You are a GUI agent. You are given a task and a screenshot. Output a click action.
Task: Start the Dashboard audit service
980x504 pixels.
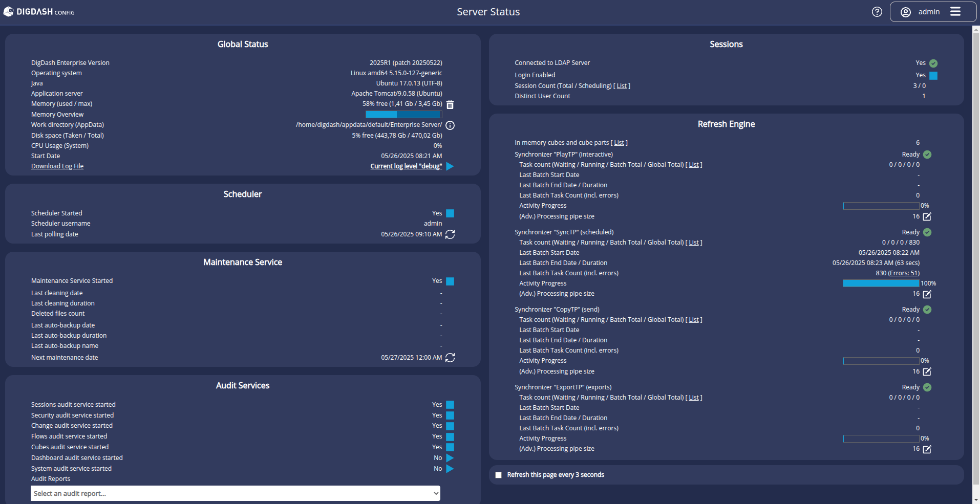click(450, 458)
